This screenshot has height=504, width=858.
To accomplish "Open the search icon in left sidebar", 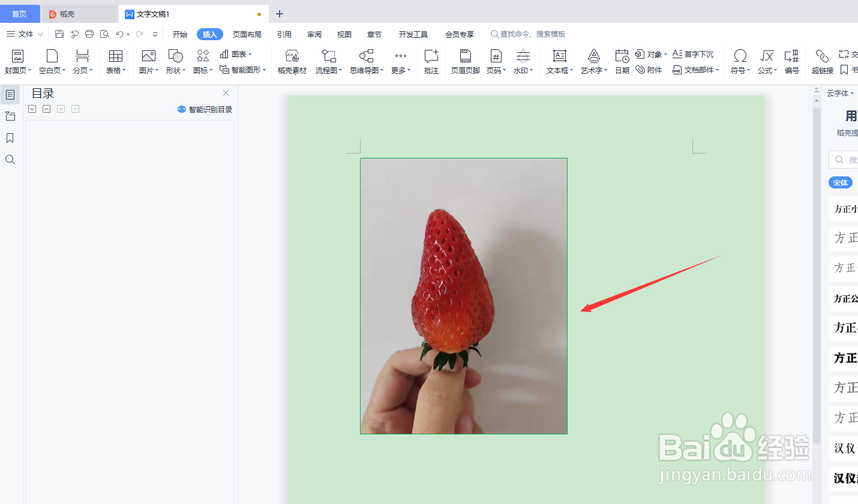I will (10, 160).
